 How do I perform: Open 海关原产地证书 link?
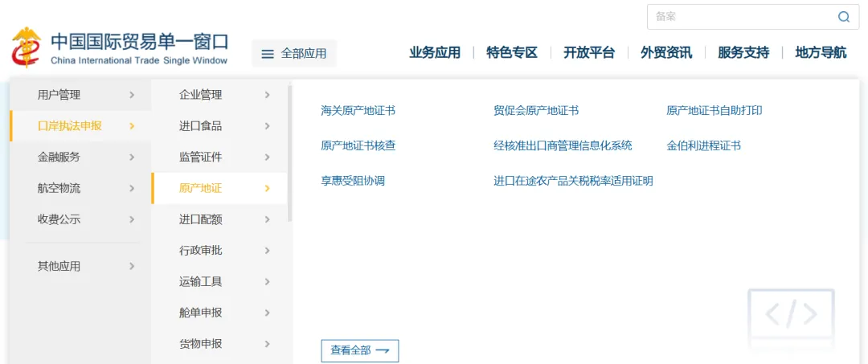tap(358, 111)
